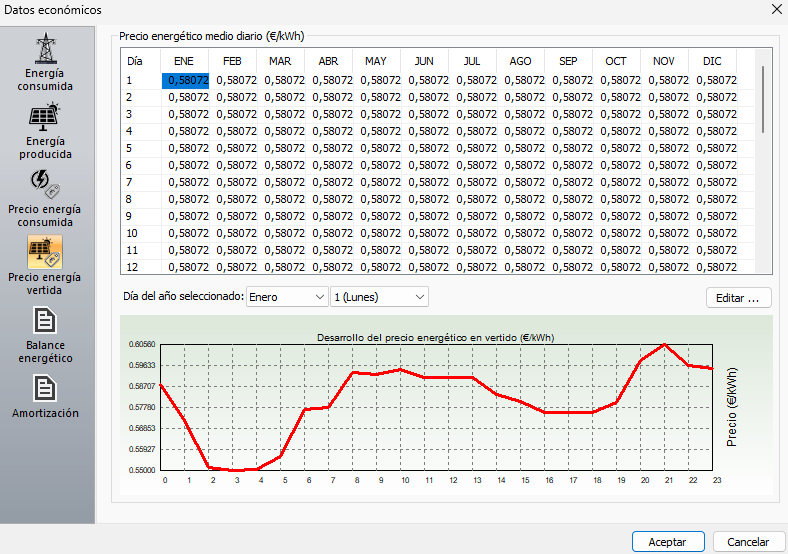The image size is (788, 554).
Task: Close the Datos económicos dialog
Action: [x=776, y=10]
